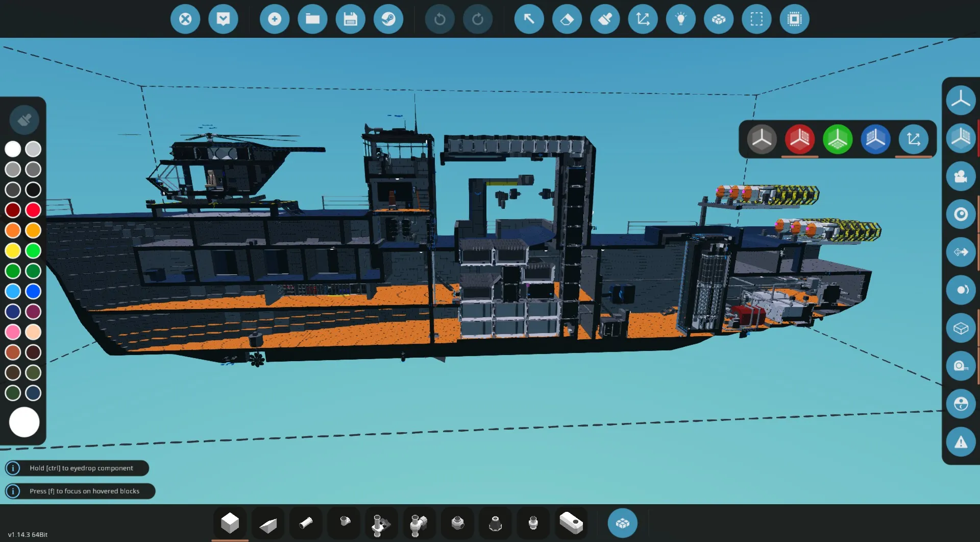Click the microcontroller chip icon
This screenshot has width=980, height=542.
click(794, 19)
